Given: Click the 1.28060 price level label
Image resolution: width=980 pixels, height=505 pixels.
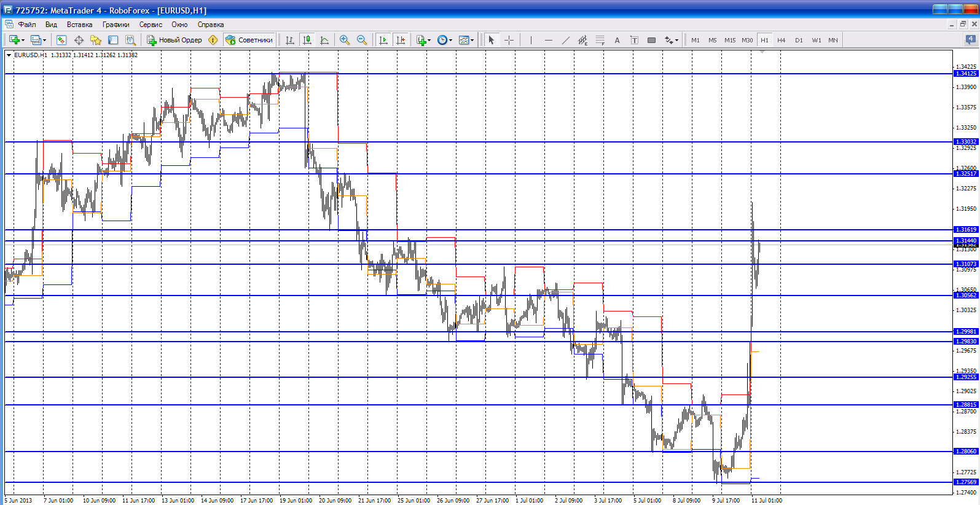Looking at the screenshot, I should point(966,452).
